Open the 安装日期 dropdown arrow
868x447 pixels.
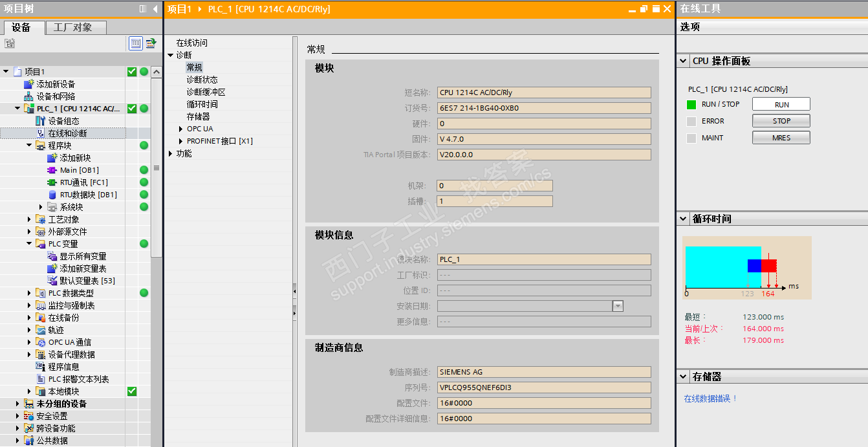tap(618, 306)
